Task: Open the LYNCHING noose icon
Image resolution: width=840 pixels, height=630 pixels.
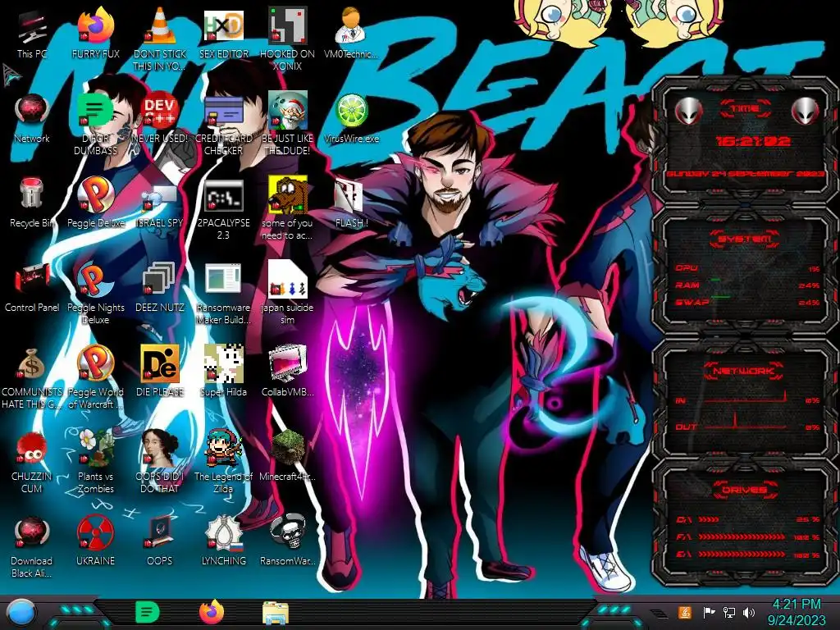Action: (x=223, y=541)
